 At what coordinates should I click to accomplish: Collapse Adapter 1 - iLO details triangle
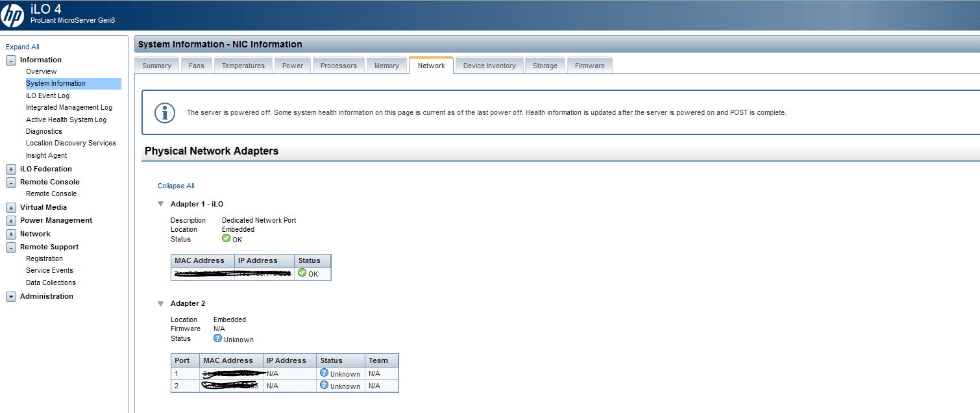(160, 204)
